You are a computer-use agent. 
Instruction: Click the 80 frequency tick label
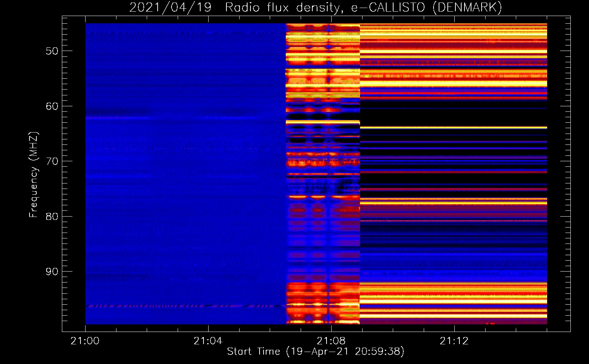click(x=52, y=217)
